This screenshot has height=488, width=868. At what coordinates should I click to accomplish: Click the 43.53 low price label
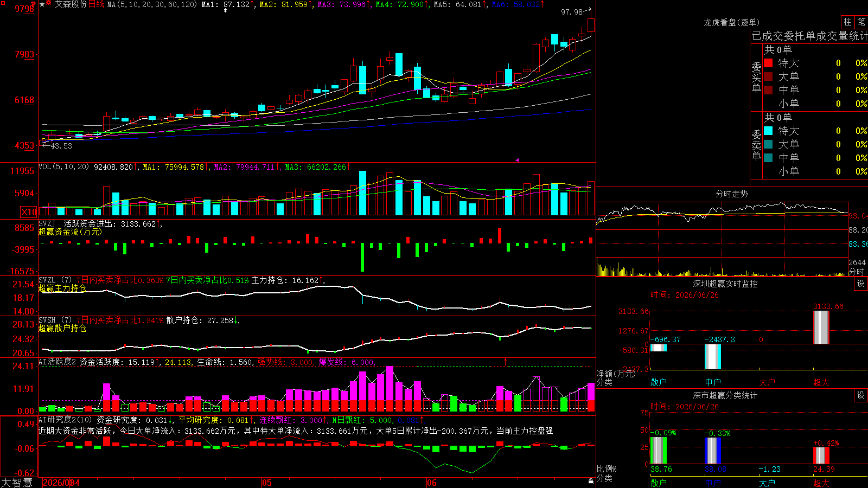(61, 146)
